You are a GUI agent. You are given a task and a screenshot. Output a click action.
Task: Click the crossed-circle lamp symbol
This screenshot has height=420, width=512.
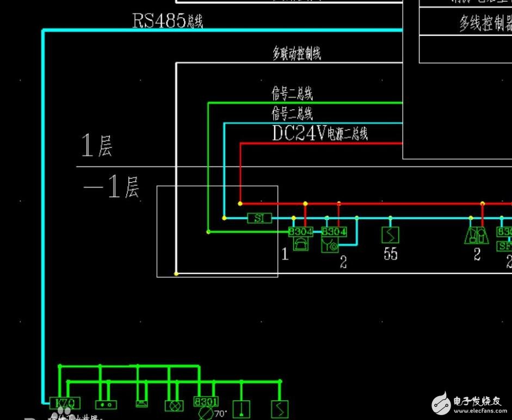(175, 405)
